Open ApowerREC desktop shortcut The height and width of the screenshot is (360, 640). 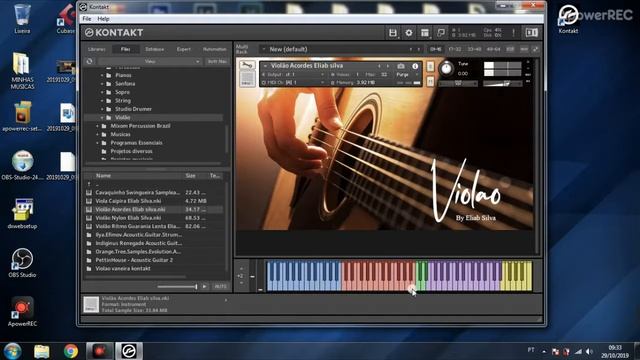tap(22, 311)
